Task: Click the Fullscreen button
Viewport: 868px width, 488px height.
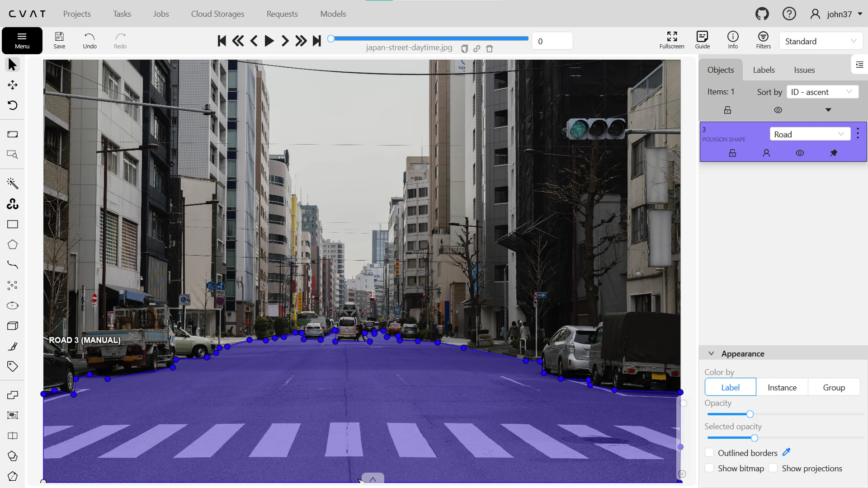Action: click(671, 40)
